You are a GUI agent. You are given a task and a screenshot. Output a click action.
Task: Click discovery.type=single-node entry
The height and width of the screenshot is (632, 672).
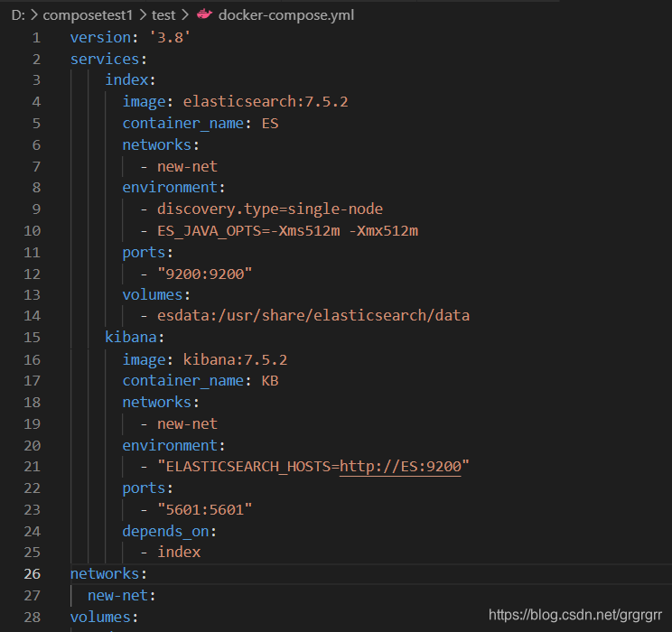(270, 209)
